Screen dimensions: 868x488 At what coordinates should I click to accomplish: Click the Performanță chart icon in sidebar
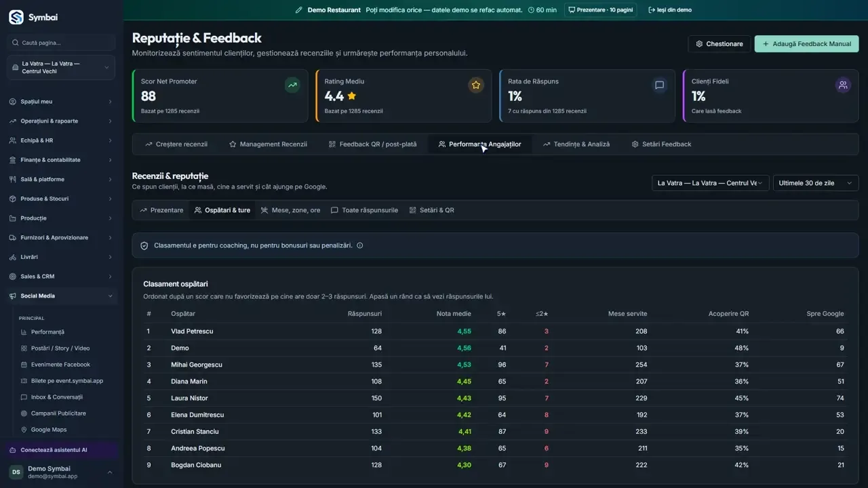(x=24, y=332)
